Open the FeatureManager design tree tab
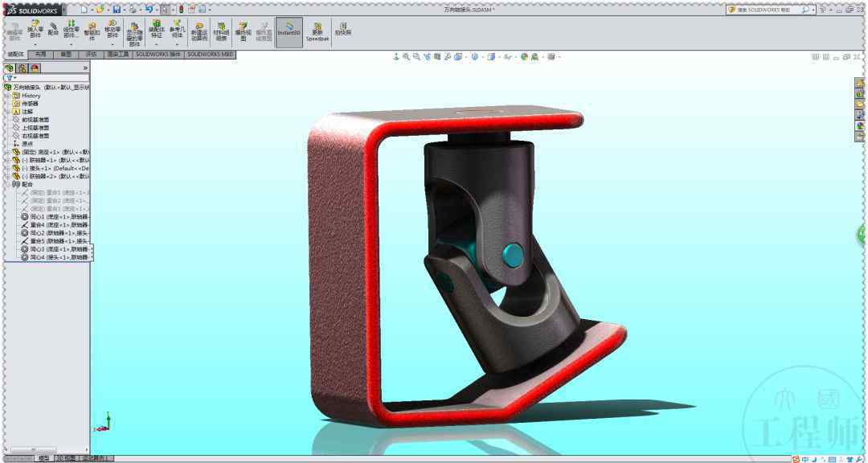 (x=10, y=68)
